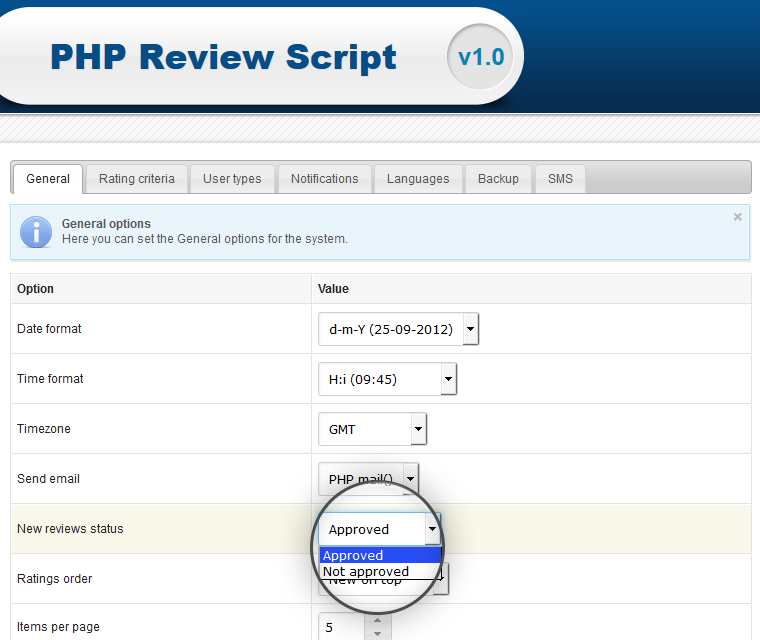Screen dimensions: 760x640
Task: Switch to the SMS tab
Action: (x=560, y=179)
